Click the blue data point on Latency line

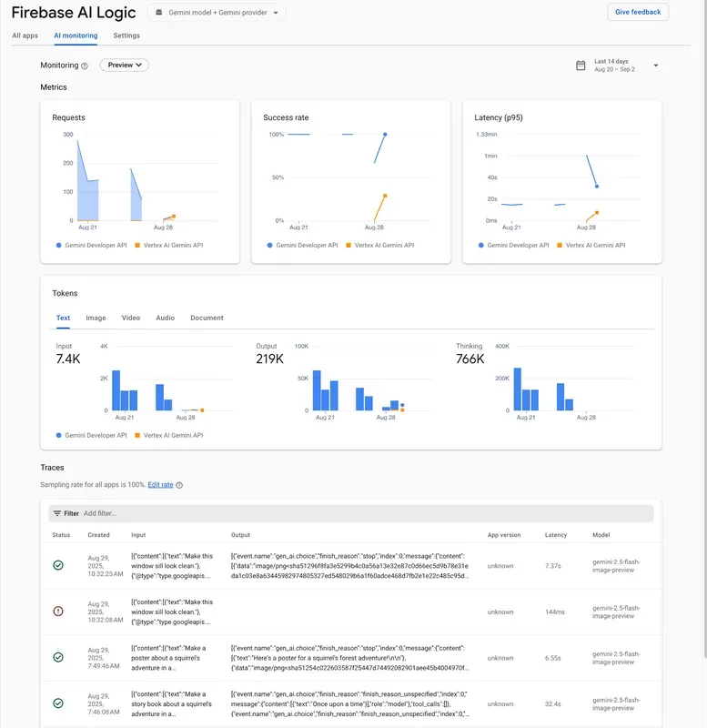[597, 187]
